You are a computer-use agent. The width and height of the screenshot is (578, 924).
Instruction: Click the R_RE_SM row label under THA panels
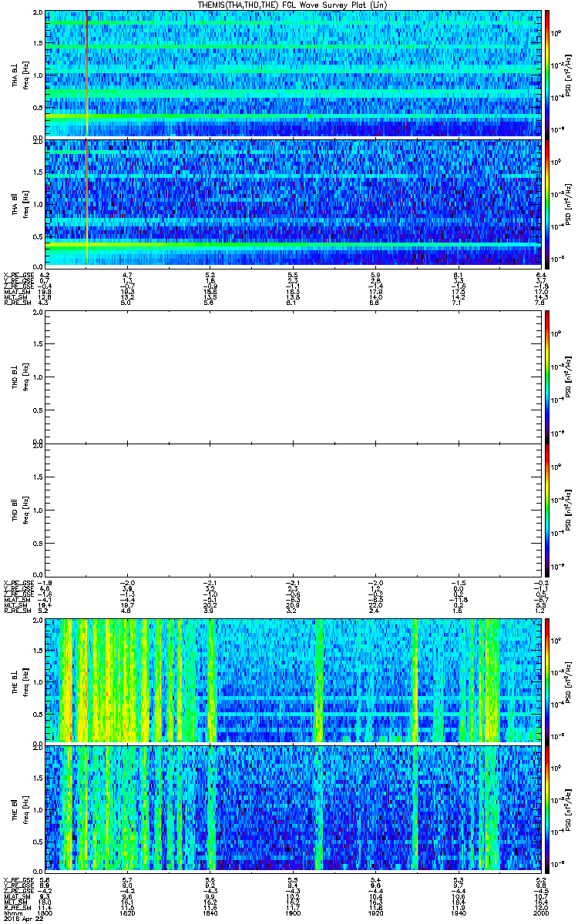17,303
